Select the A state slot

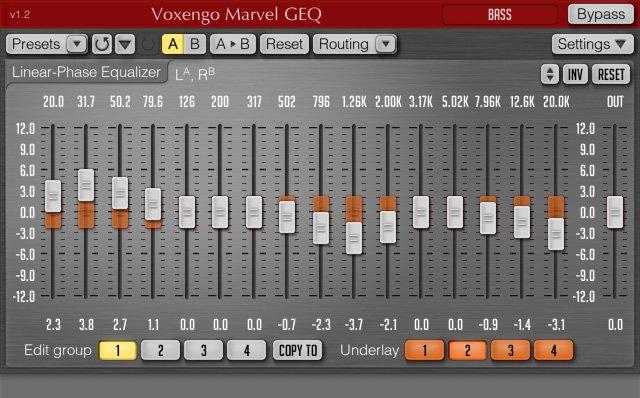coord(173,44)
